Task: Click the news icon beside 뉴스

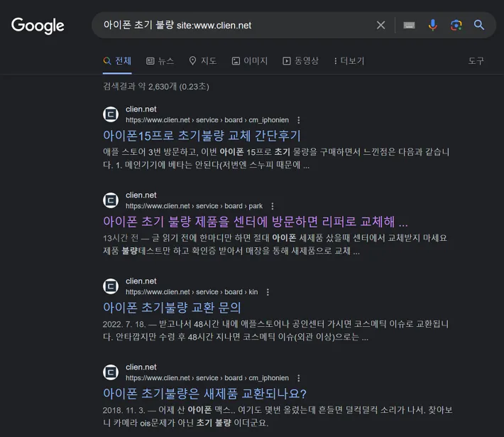Action: point(150,61)
